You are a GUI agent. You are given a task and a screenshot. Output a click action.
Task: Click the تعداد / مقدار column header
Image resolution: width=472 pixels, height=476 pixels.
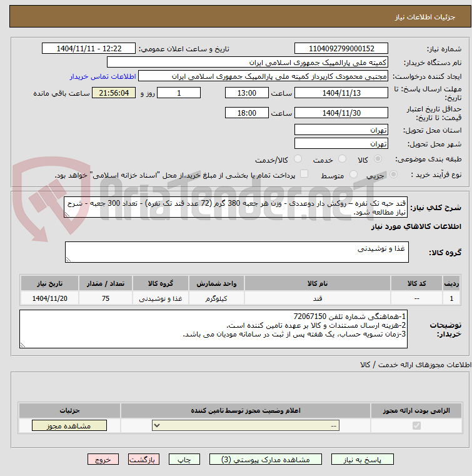[105, 283]
